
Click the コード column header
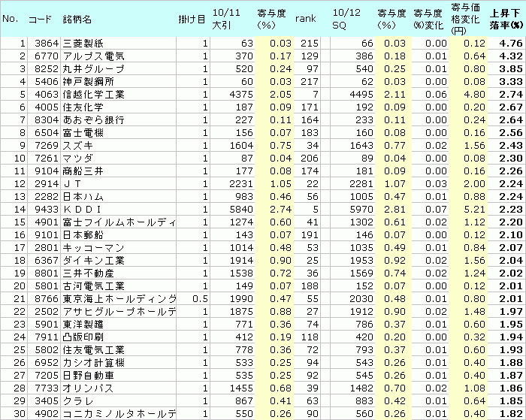click(x=40, y=19)
